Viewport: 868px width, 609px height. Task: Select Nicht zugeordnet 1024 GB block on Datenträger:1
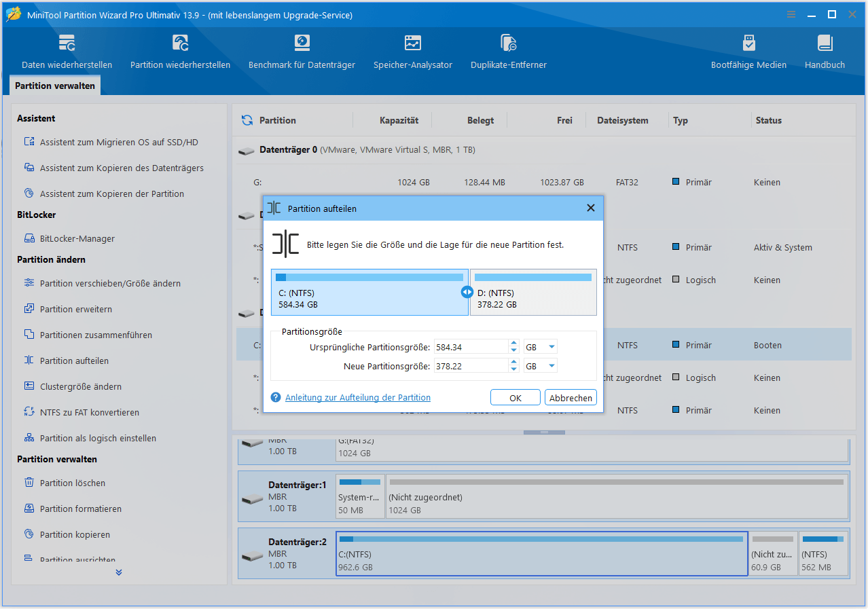point(617,496)
